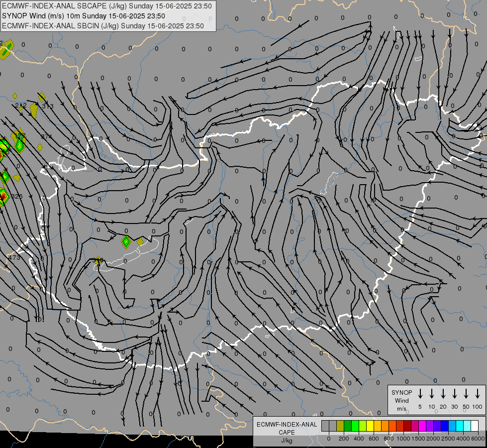
Task: Pick the dark red 1000 J/kg swatch
Action: 407,426
